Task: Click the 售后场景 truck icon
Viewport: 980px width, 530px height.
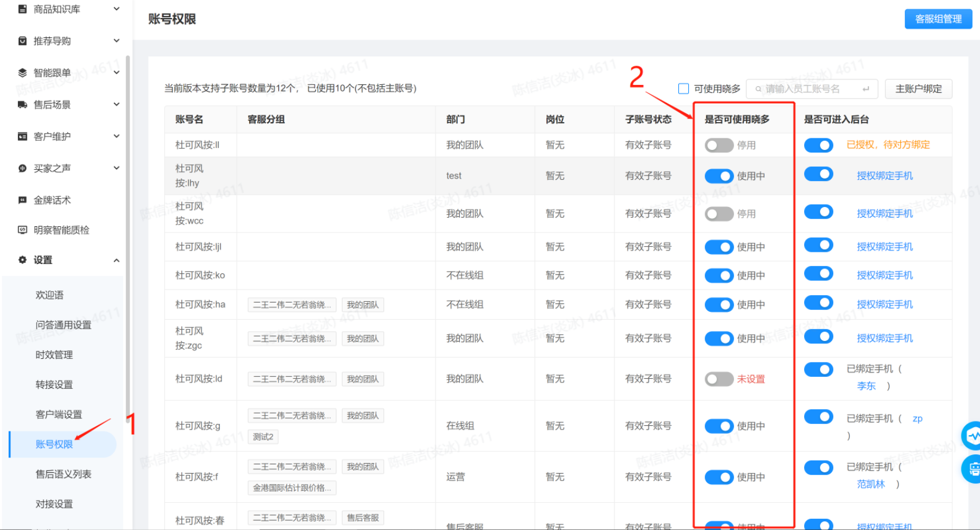Action: pos(22,105)
